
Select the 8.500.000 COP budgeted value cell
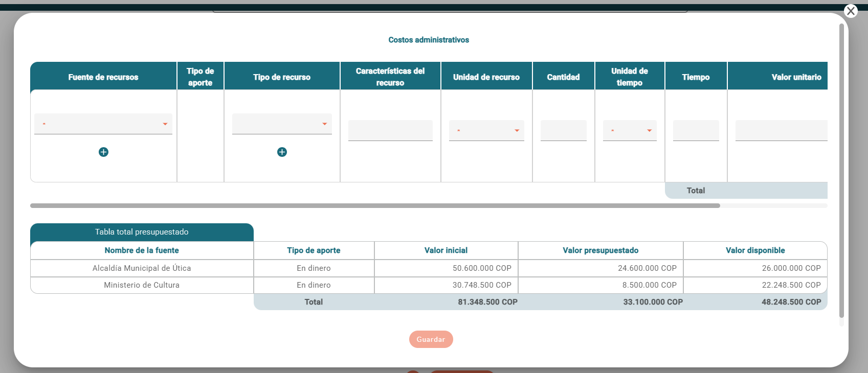pos(600,285)
